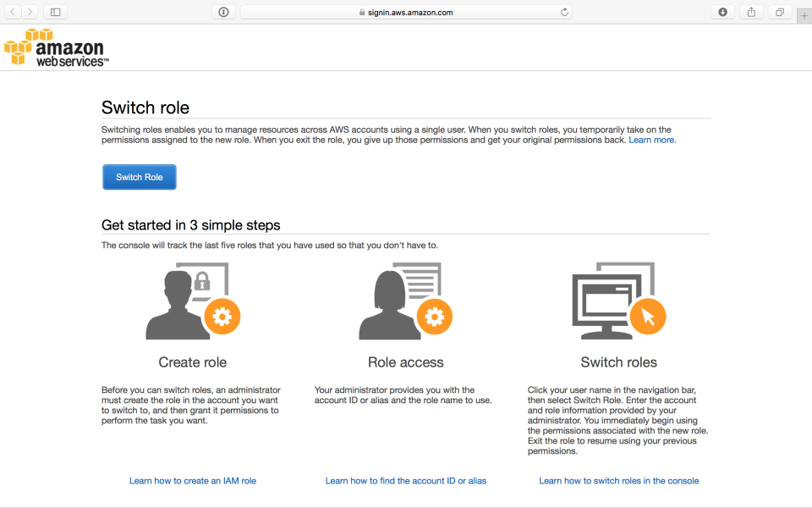812x508 pixels.
Task: Click the Switch role page heading
Action: point(145,108)
